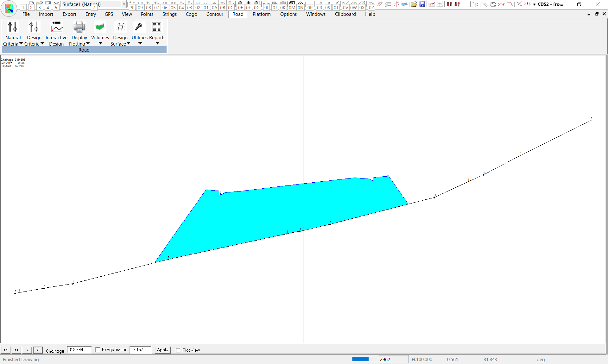Image resolution: width=608 pixels, height=364 pixels.
Task: Open the Utilities wrench tool
Action: (139, 28)
